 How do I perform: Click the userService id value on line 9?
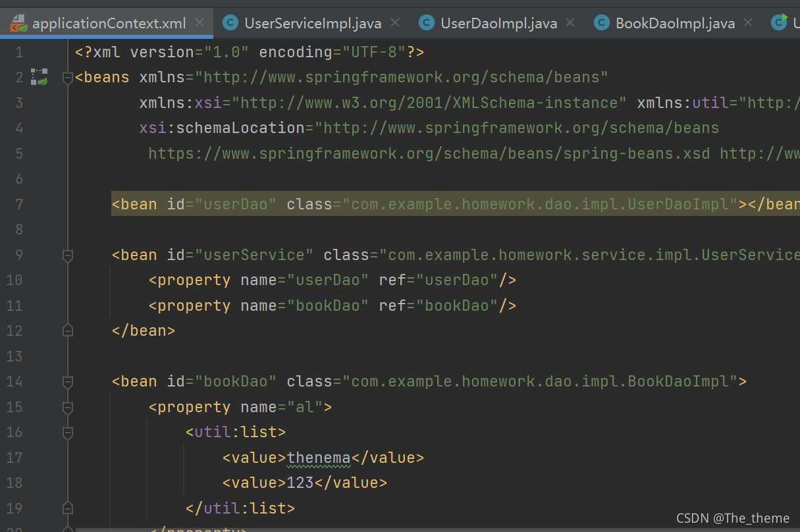point(253,255)
